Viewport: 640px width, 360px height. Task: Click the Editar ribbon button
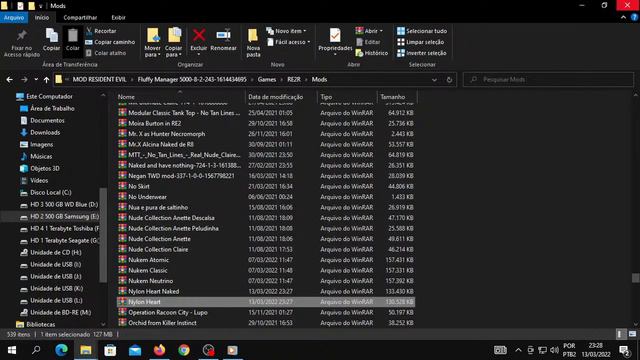click(368, 42)
